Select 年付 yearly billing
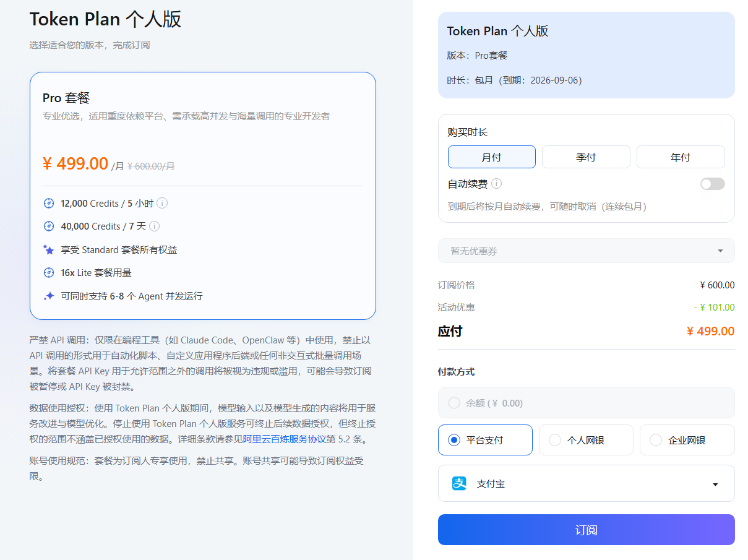Image resolution: width=748 pixels, height=560 pixels. 681,157
